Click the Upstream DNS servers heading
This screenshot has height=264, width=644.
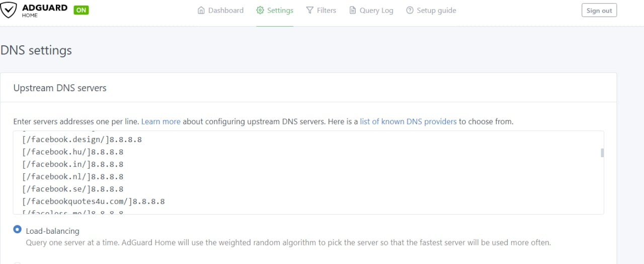pos(60,88)
